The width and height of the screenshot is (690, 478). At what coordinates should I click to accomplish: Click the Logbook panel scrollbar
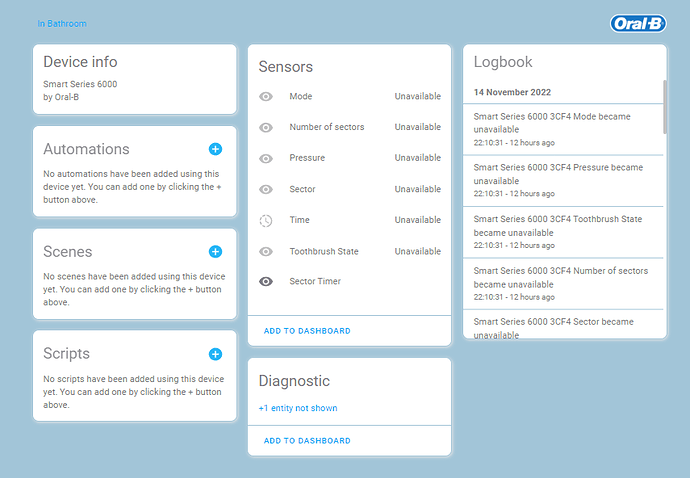click(664, 107)
